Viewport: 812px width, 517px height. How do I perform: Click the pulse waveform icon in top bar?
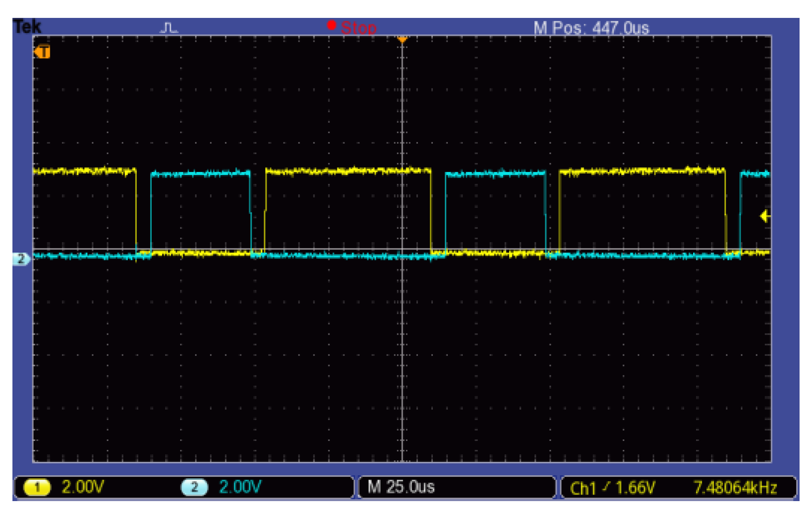pyautogui.click(x=169, y=27)
